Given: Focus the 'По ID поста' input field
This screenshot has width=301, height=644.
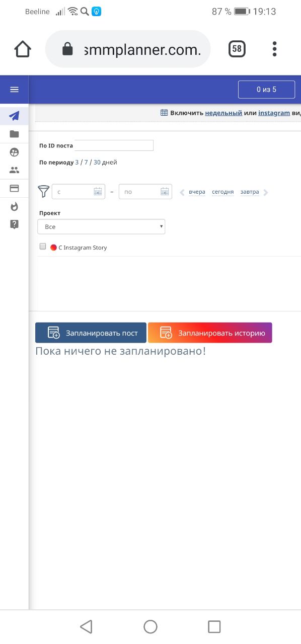Looking at the screenshot, I should pyautogui.click(x=113, y=145).
